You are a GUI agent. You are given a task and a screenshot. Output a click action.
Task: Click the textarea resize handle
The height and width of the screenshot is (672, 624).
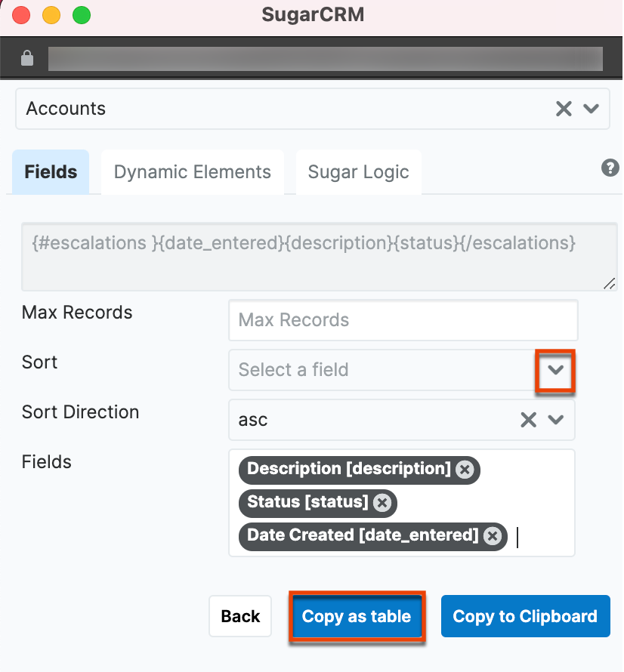[609, 284]
